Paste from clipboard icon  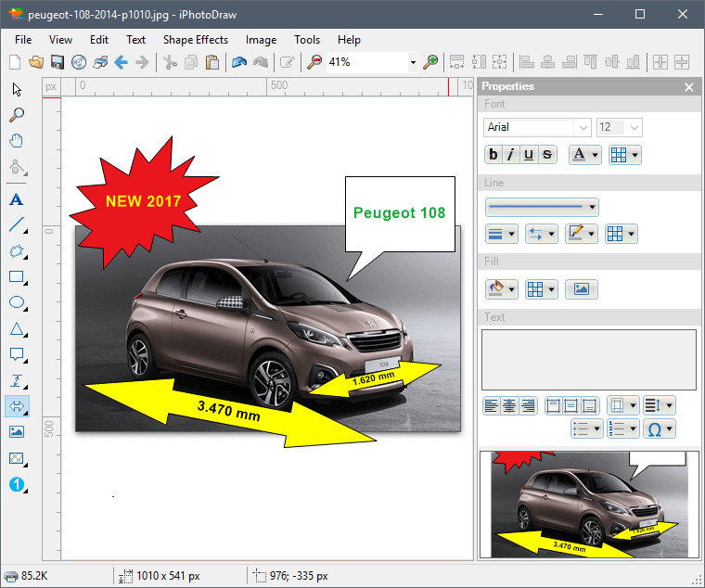click(x=212, y=62)
